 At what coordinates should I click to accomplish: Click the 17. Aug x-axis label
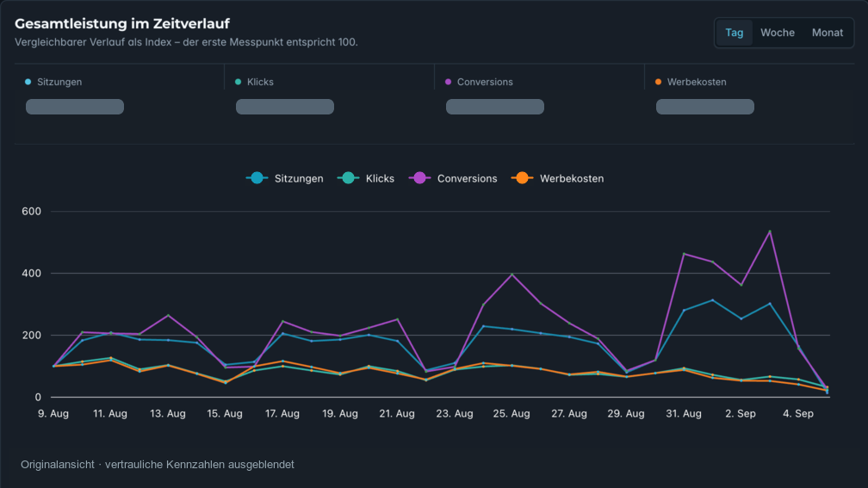pyautogui.click(x=282, y=413)
